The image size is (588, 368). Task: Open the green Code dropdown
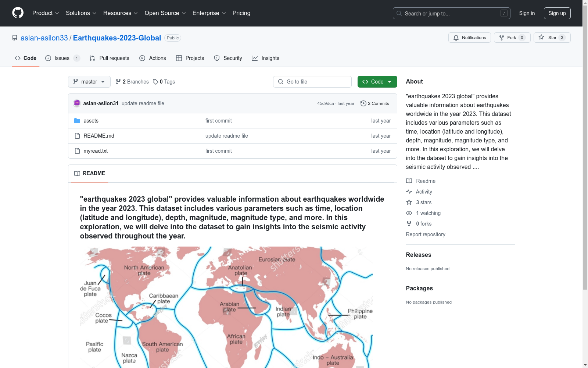click(x=377, y=82)
